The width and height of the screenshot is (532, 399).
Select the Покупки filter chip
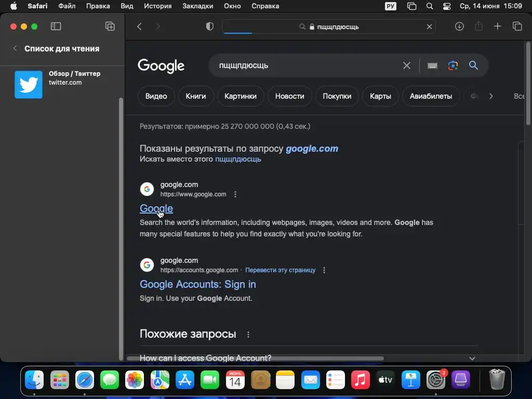tap(337, 96)
